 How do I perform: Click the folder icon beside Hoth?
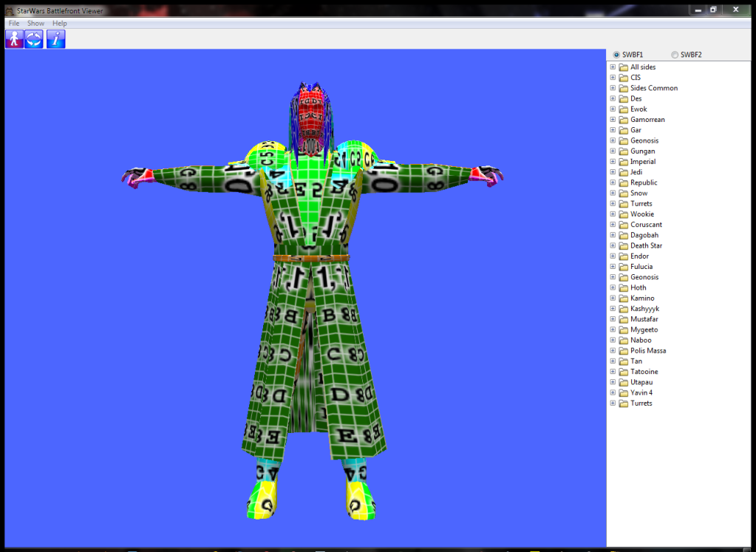[x=624, y=287]
